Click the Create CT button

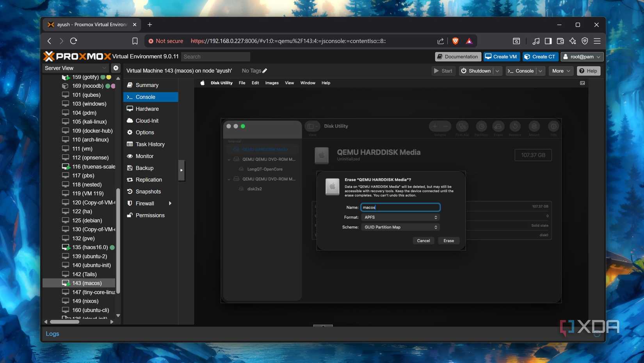(x=541, y=57)
